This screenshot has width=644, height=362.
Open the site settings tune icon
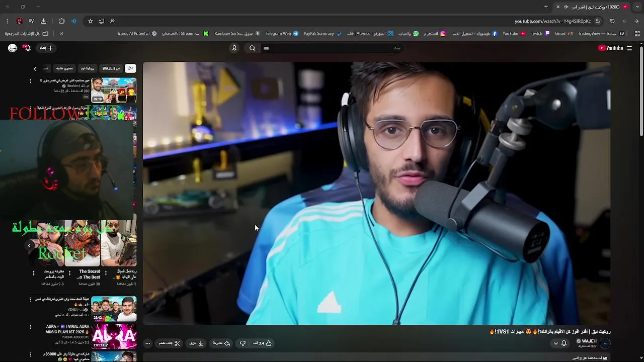click(598, 21)
